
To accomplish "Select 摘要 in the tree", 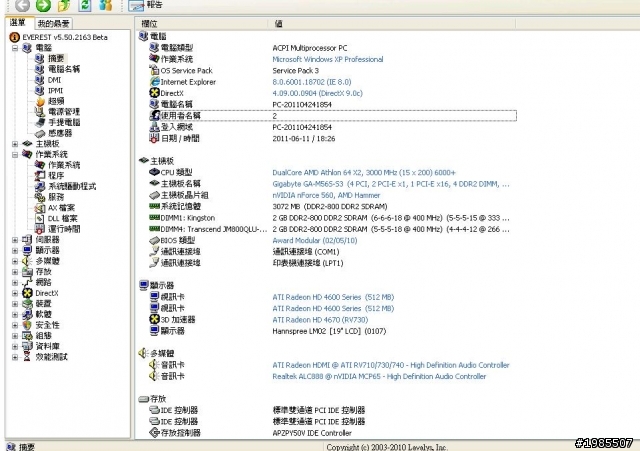I will [x=56, y=59].
